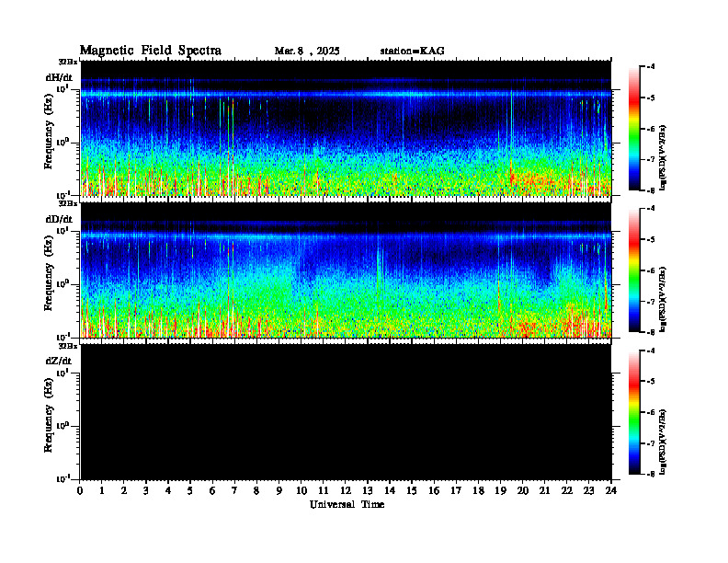Click the -5 value on the dZ/dt color bar
728x563 pixels.
[x=651, y=381]
